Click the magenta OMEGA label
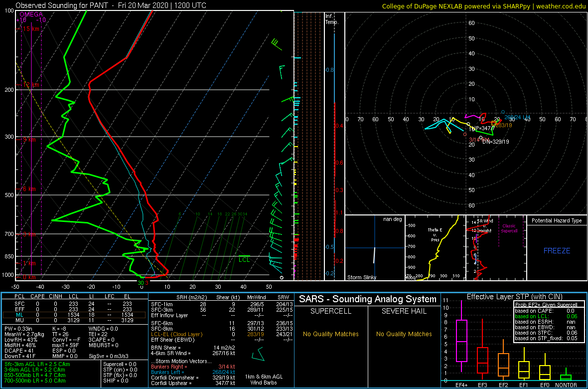The width and height of the screenshot is (588, 389). [x=31, y=14]
